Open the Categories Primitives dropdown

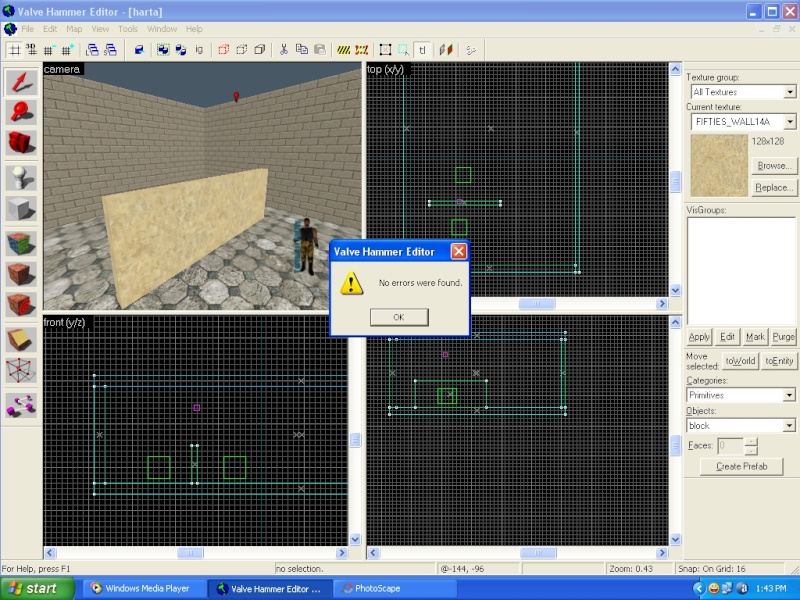pos(789,395)
